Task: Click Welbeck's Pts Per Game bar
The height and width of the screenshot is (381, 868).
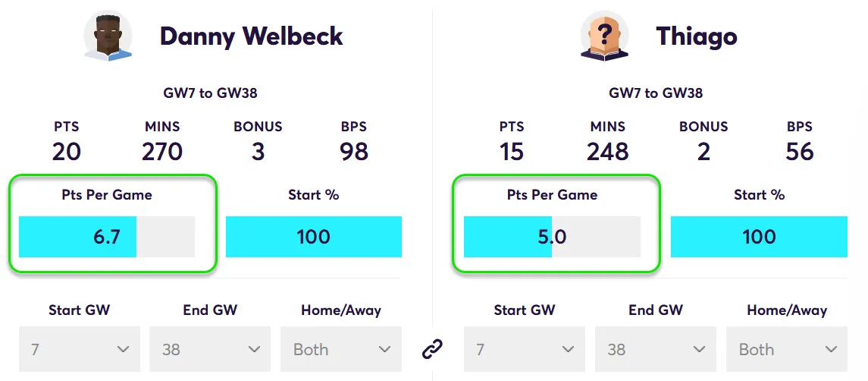Action: tap(107, 237)
